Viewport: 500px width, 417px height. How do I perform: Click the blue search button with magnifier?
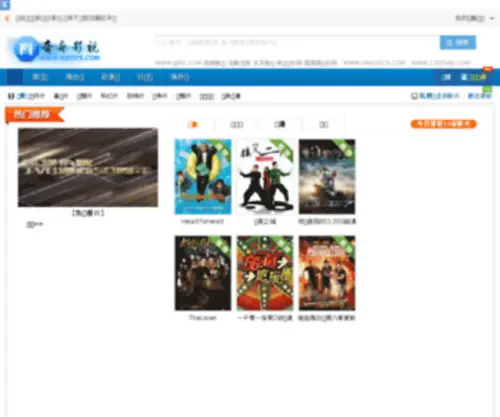click(x=458, y=43)
